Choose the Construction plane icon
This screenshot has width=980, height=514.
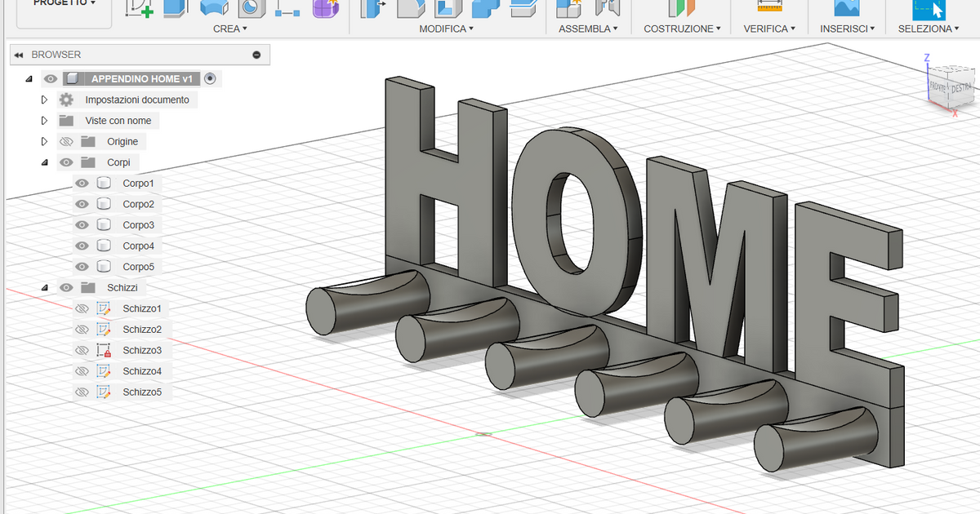pos(681,7)
